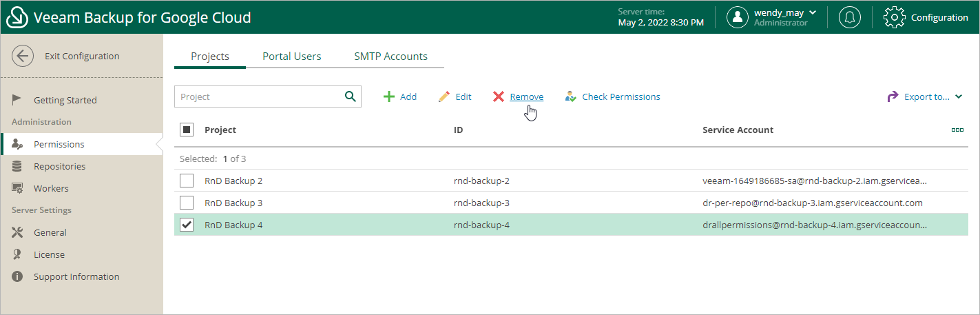Click the General wrench icon

pos(18,232)
